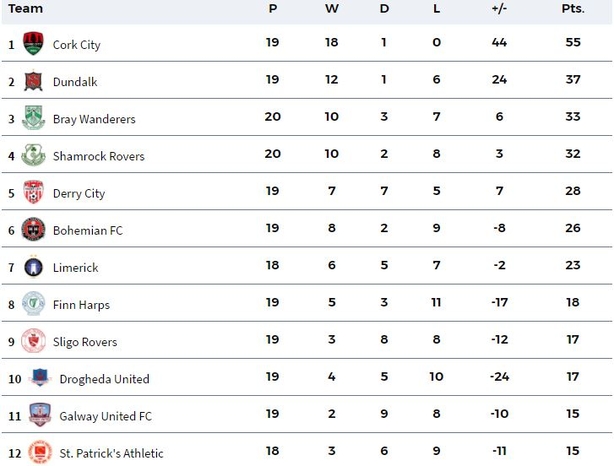Select the Bohemian FC crest

pos(33,229)
